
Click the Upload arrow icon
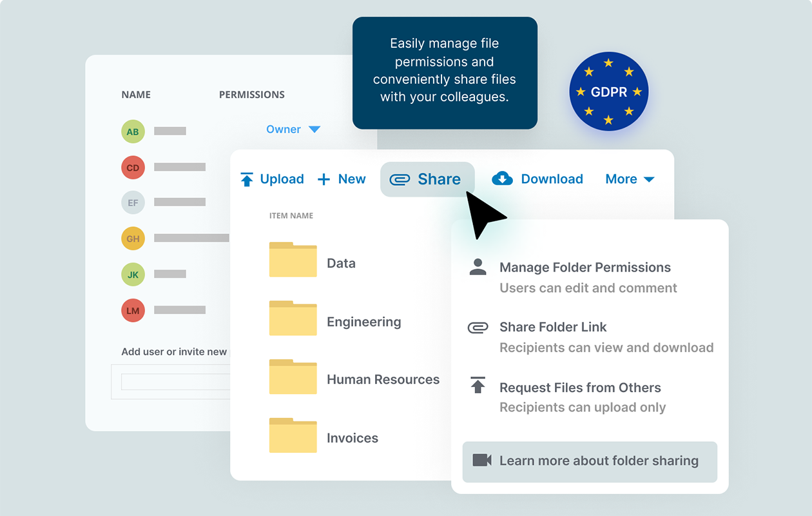point(247,179)
